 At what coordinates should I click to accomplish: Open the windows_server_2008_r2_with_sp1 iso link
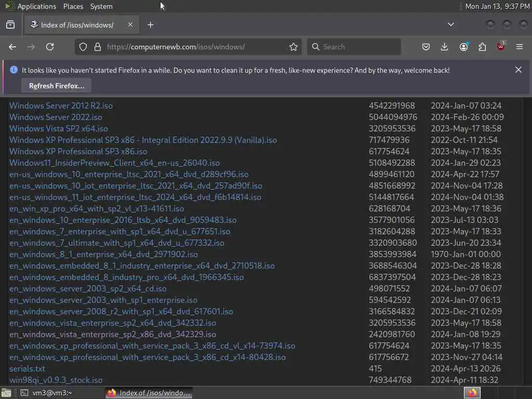[x=121, y=312]
